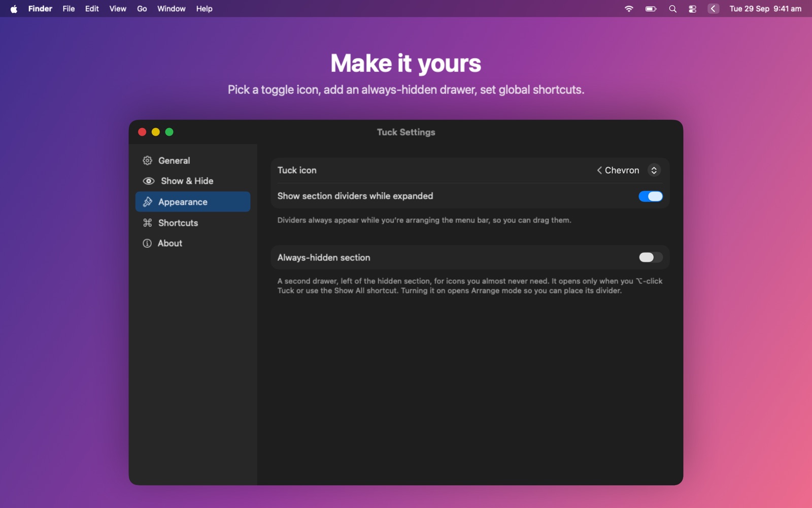Zoom the Tuck Settings window with green button
This screenshot has height=508, width=812.
pyautogui.click(x=170, y=132)
